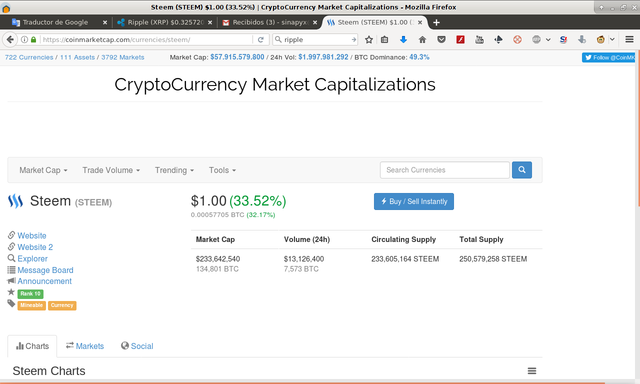Click the 49.3% BTC Dominance value
This screenshot has width=640, height=384.
click(x=419, y=57)
